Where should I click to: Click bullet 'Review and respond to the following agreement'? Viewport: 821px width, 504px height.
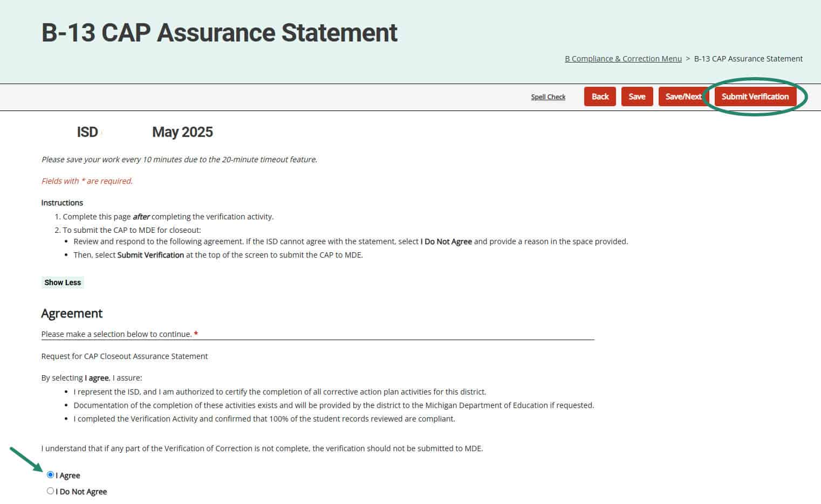point(351,241)
